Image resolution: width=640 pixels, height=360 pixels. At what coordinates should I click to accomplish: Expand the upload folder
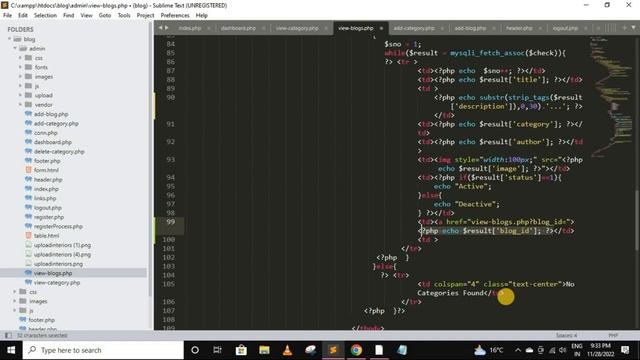point(20,95)
